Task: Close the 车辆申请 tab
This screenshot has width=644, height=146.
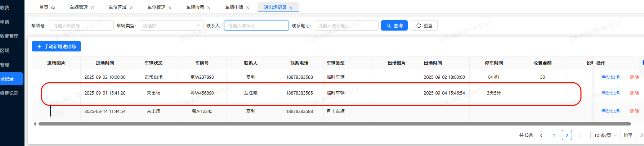Action: point(247,8)
